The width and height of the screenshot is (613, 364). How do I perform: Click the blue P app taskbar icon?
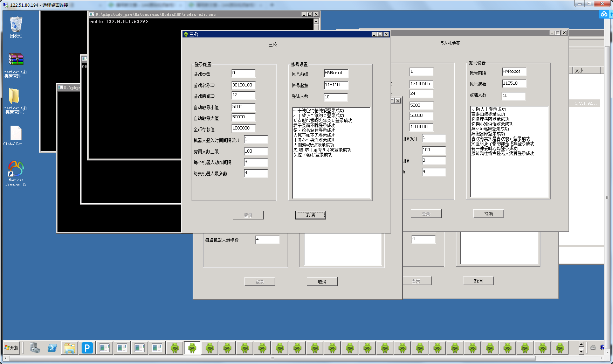click(87, 348)
